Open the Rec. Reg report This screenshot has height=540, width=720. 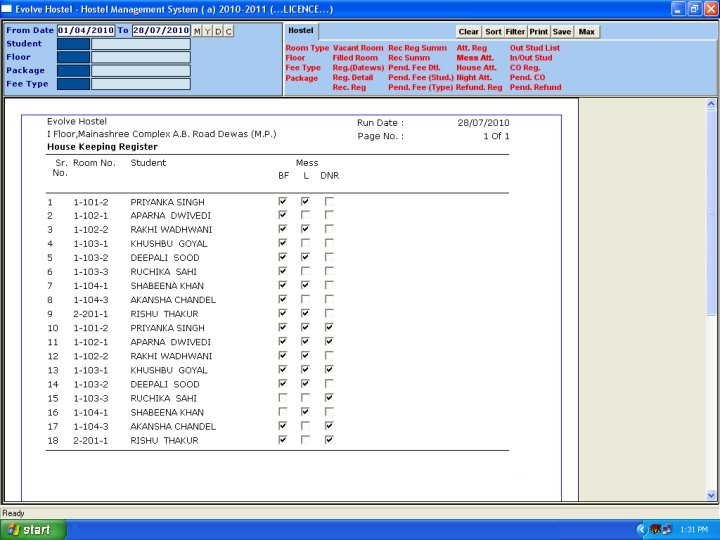pyautogui.click(x=349, y=87)
